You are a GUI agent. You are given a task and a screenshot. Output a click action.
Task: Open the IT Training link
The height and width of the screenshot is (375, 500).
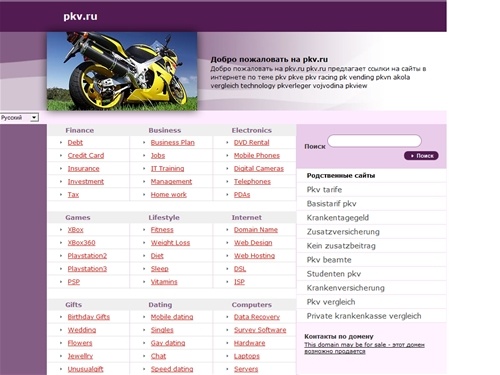[167, 168]
